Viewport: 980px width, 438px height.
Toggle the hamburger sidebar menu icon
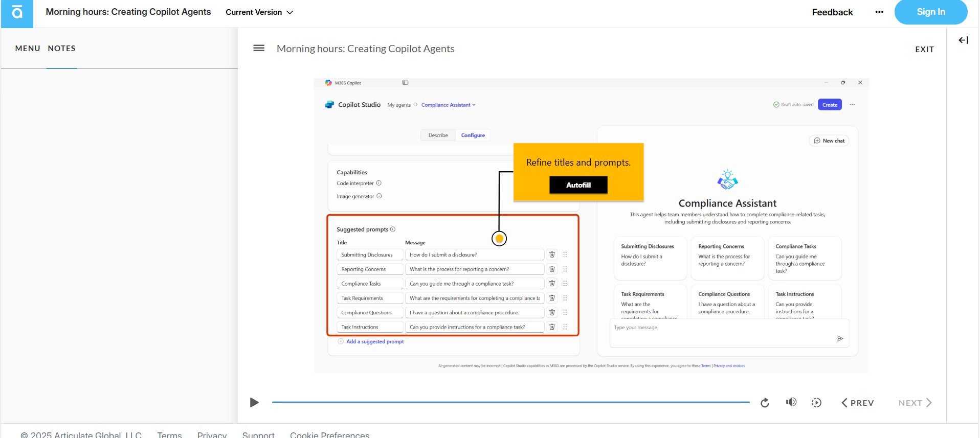coord(259,48)
